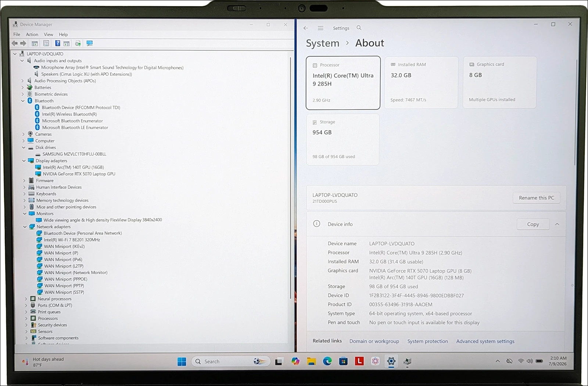The height and width of the screenshot is (386, 588).
Task: Collapse the Disk drives node
Action: pos(24,147)
